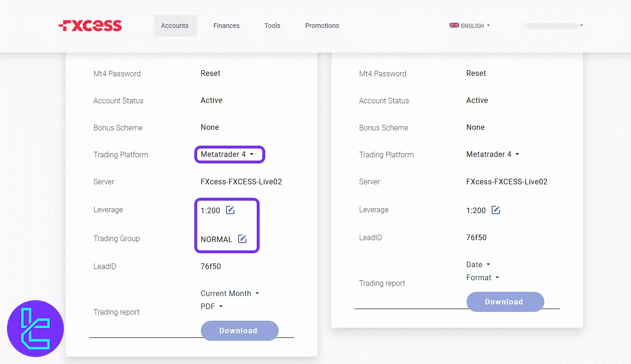Open the Promotions menu
The image size is (631, 364).
tap(322, 26)
